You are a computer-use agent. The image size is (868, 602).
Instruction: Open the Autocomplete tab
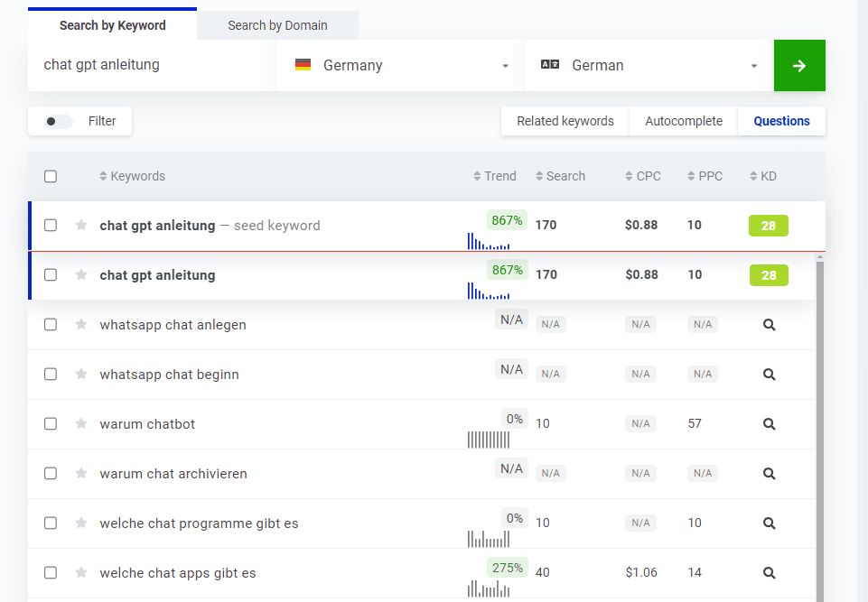pos(684,121)
